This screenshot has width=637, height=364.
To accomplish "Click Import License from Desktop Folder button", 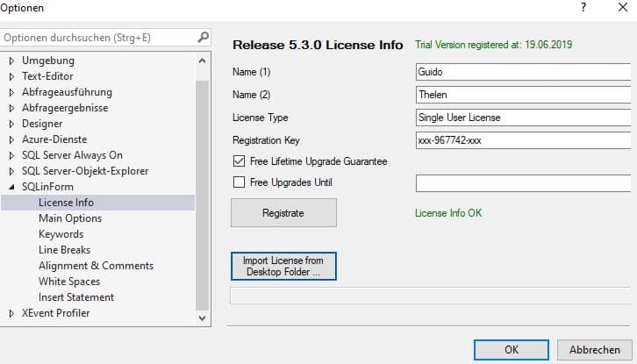I will (x=283, y=266).
